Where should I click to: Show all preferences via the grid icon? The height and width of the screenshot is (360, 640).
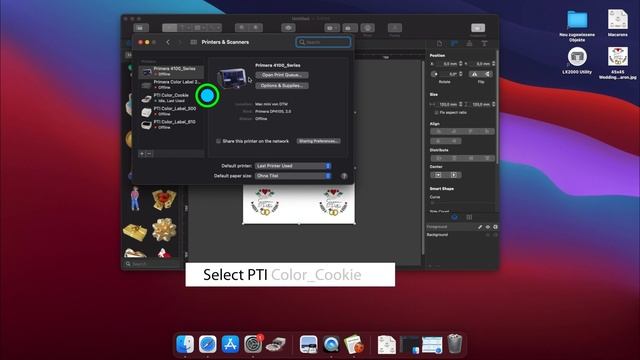194,42
